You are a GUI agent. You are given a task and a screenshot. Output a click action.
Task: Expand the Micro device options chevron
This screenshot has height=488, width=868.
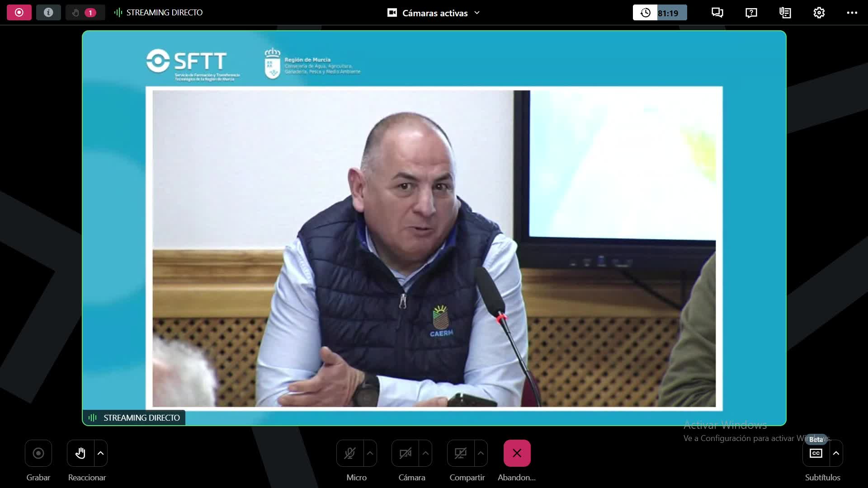(370, 453)
